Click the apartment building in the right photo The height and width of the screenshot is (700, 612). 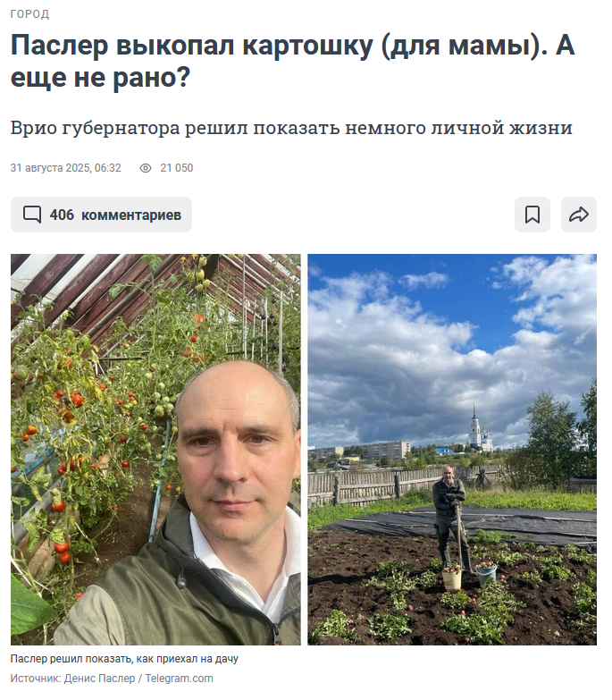click(x=385, y=450)
